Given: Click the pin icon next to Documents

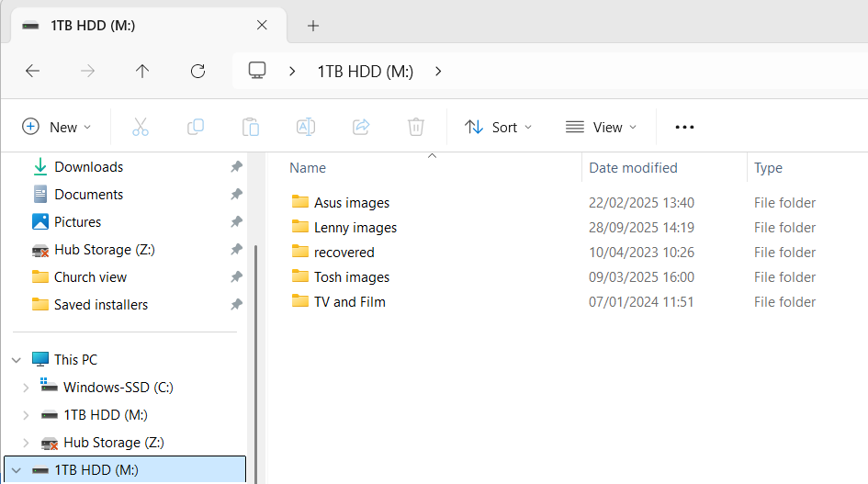Looking at the screenshot, I should coord(236,195).
